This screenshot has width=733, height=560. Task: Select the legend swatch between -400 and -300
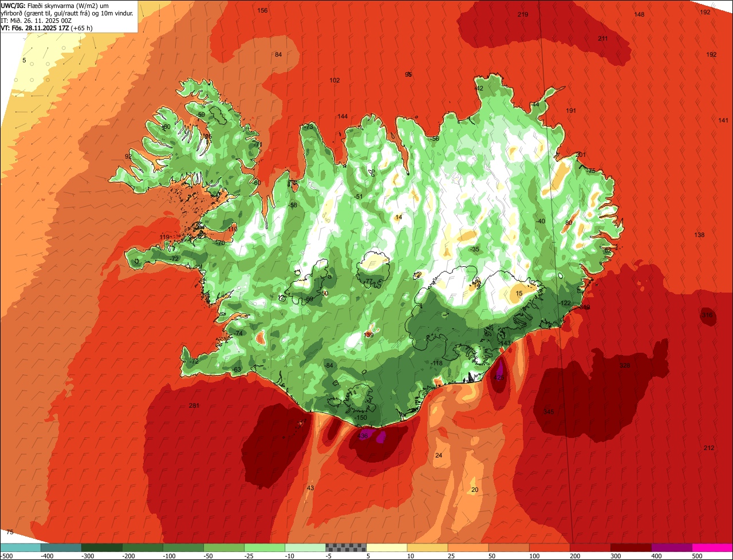(x=61, y=547)
